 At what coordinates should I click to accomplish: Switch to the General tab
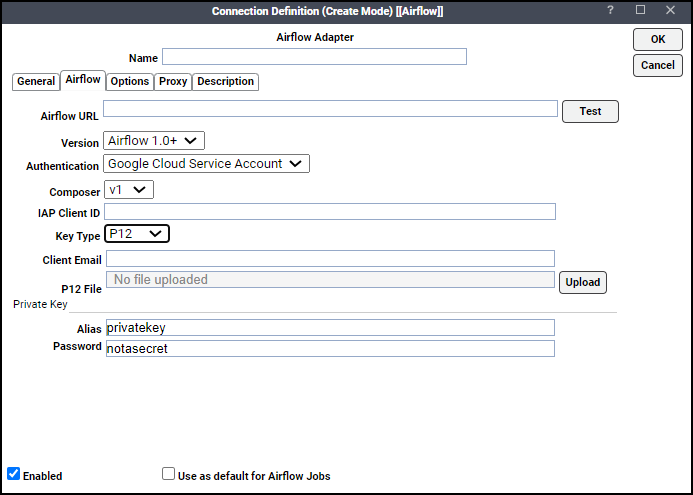coord(36,82)
